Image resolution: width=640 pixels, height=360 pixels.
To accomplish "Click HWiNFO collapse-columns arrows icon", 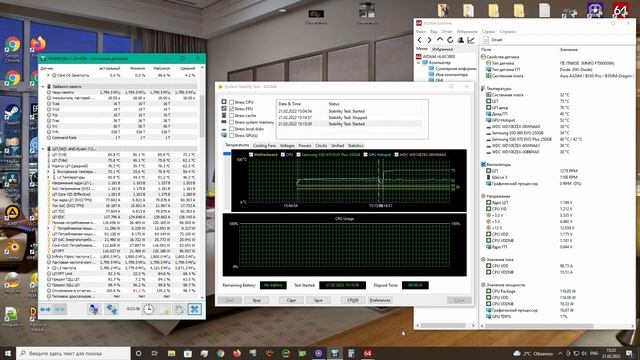I will tap(60, 309).
